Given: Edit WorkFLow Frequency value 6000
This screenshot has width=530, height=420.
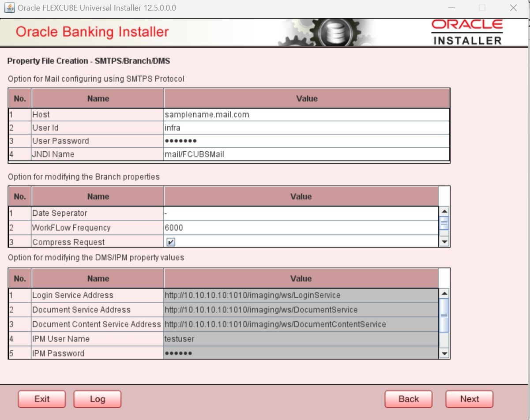Looking at the screenshot, I should tap(301, 228).
